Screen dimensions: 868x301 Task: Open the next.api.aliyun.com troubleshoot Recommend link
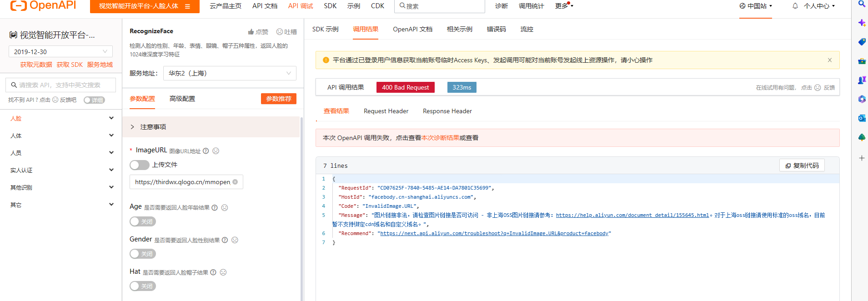pyautogui.click(x=494, y=233)
